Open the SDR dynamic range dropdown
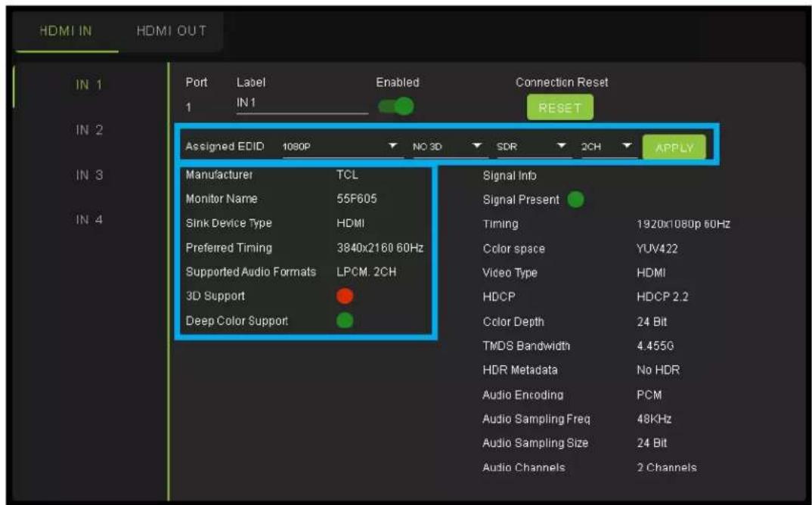Viewport: 812px width, 505px height. (533, 147)
